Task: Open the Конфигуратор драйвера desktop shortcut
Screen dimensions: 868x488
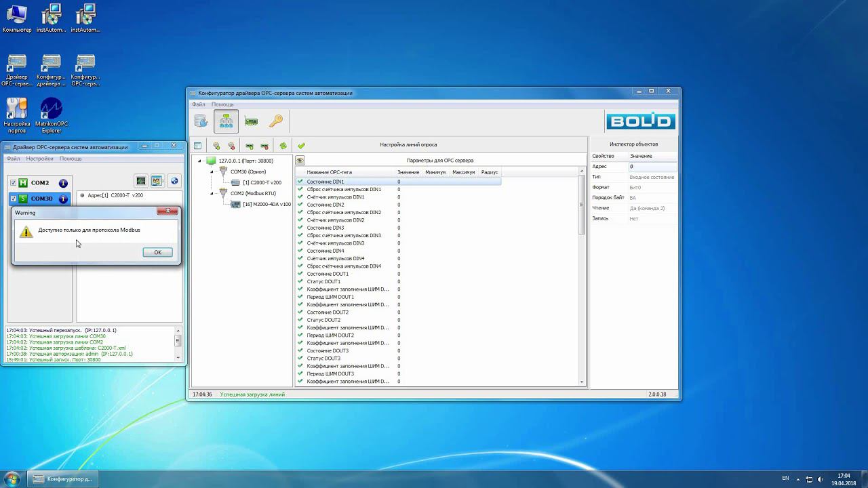Action: [x=52, y=70]
